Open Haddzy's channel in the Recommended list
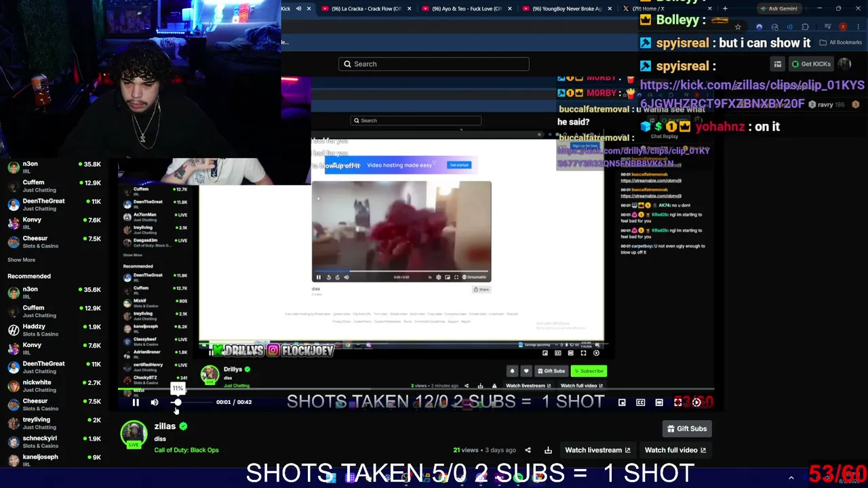The height and width of the screenshot is (488, 868). [54, 330]
